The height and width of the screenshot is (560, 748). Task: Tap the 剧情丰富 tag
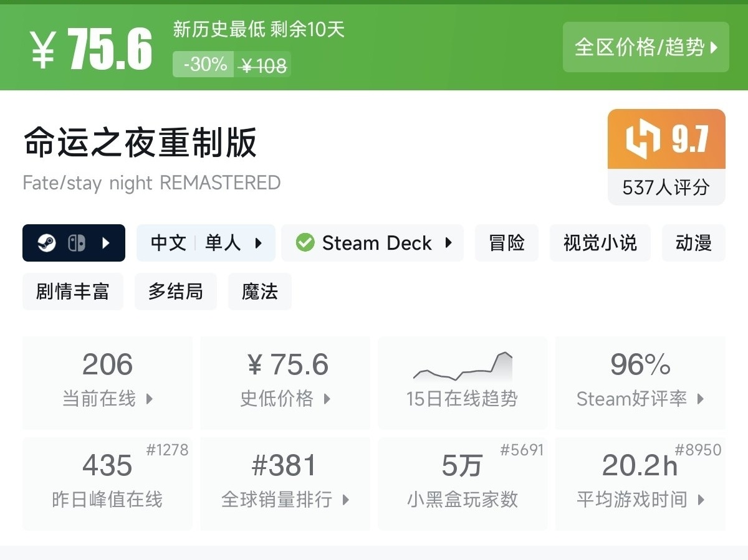[72, 292]
